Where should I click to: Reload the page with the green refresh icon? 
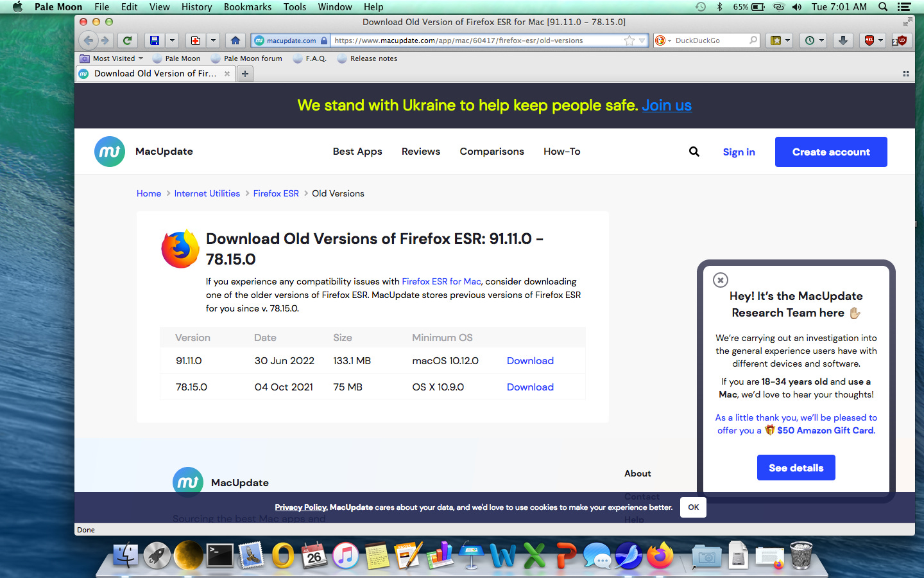127,40
